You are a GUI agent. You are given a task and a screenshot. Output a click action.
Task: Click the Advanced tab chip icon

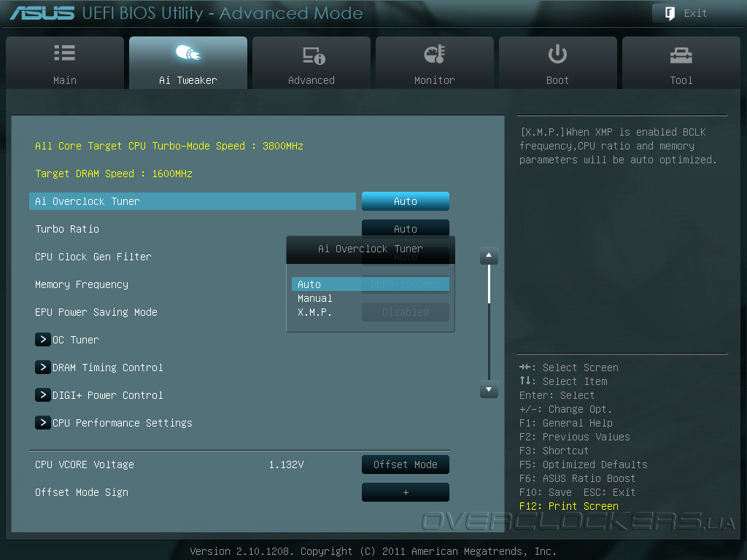(x=314, y=55)
